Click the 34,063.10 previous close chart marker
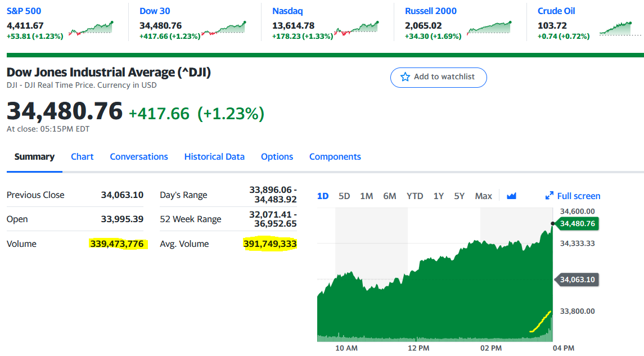 577,280
